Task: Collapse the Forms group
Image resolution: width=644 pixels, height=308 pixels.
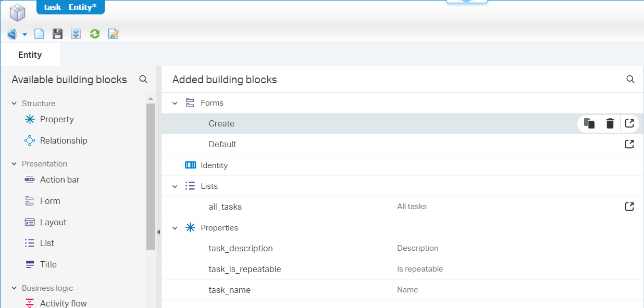Action: tap(175, 102)
